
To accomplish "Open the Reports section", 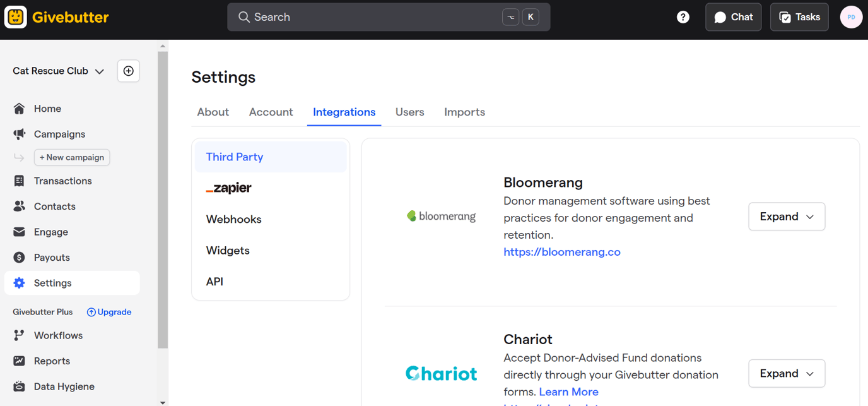I will point(52,361).
